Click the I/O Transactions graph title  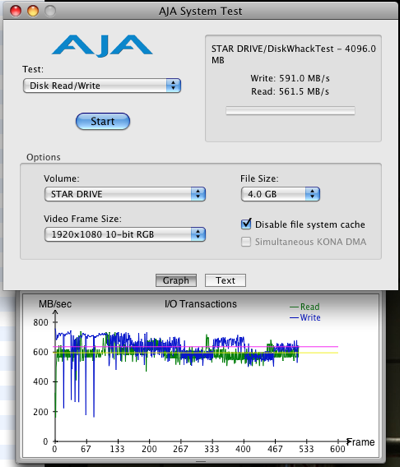201,304
